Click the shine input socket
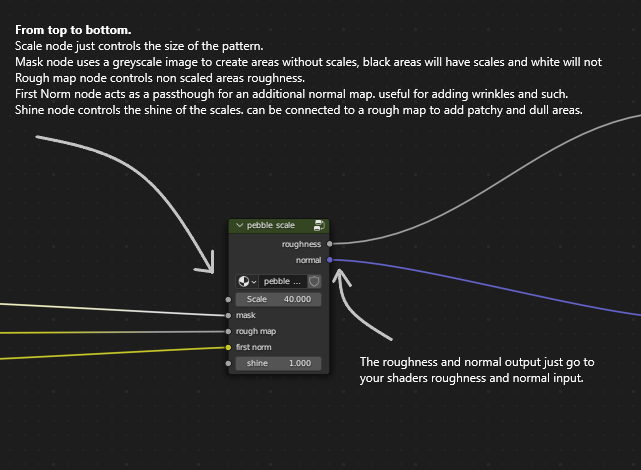This screenshot has width=641, height=470. [229, 363]
